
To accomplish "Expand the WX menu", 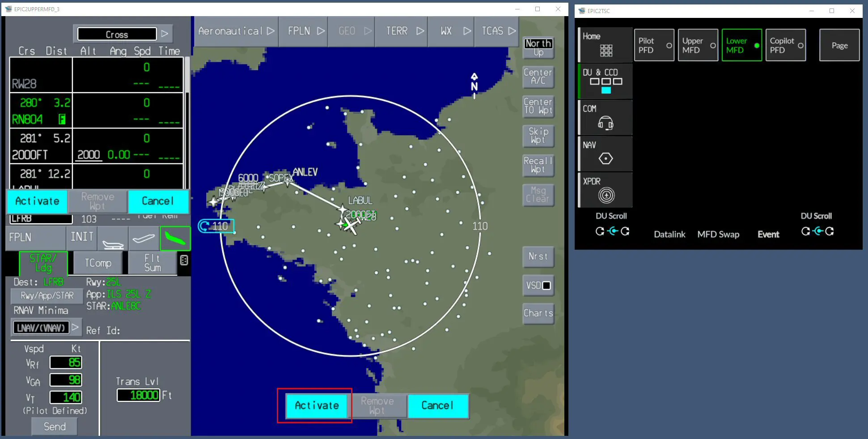I will (x=451, y=31).
